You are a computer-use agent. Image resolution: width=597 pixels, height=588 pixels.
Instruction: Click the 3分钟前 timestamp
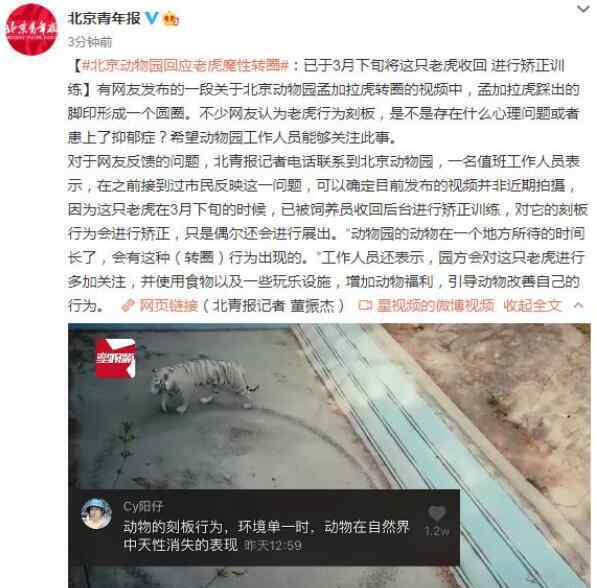[x=90, y=42]
